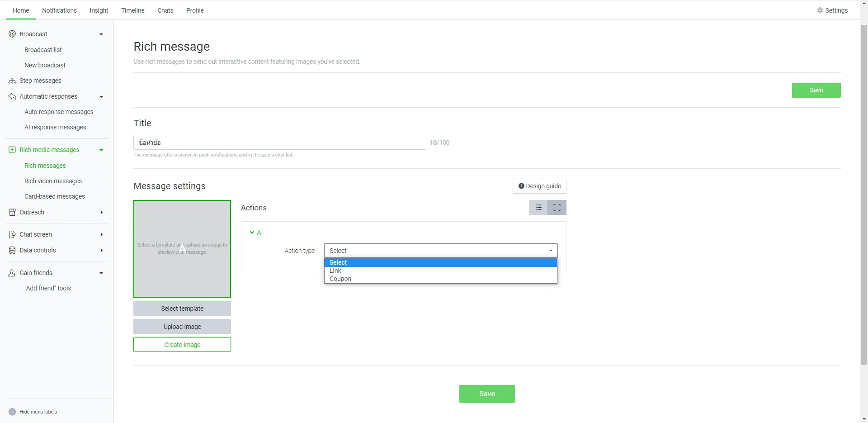Switch Actions to area view
Image resolution: width=868 pixels, height=423 pixels.
tap(557, 208)
